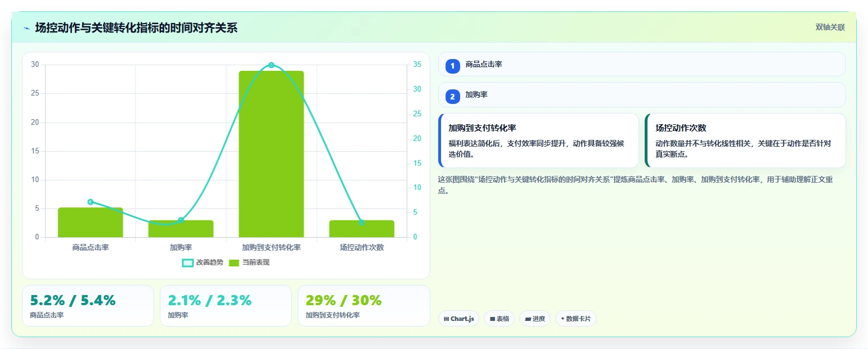The image size is (868, 349).
Task: Click the 改善趋势 legend color box
Action: (x=188, y=263)
